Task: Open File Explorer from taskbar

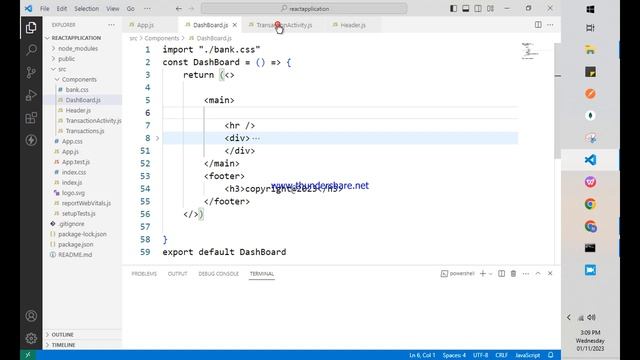Action: click(x=590, y=50)
